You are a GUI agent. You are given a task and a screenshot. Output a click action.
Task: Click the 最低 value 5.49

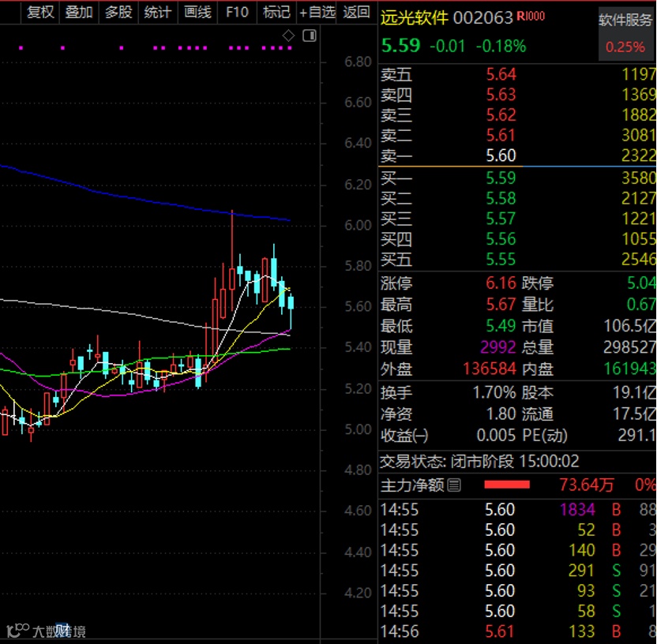pos(501,326)
